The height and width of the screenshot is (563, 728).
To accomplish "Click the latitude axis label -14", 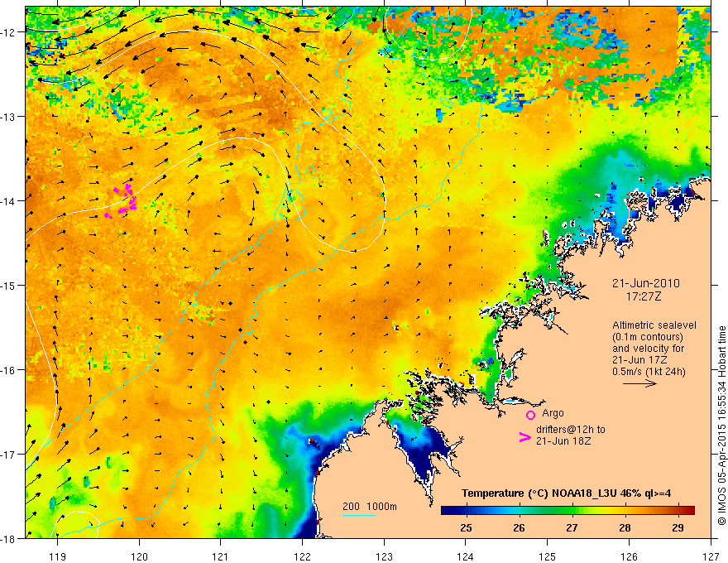I will coord(8,201).
